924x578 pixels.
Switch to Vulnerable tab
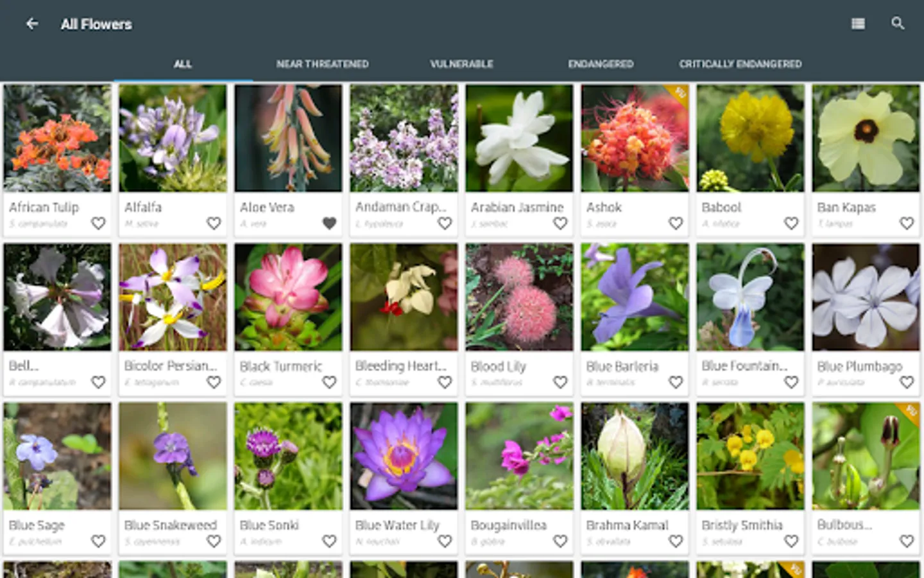tap(461, 64)
